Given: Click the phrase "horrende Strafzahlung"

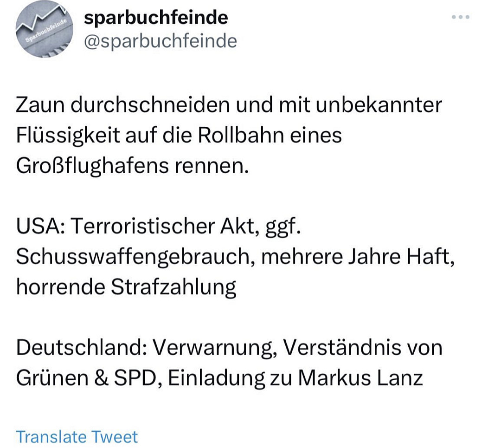Looking at the screenshot, I should point(126,287).
